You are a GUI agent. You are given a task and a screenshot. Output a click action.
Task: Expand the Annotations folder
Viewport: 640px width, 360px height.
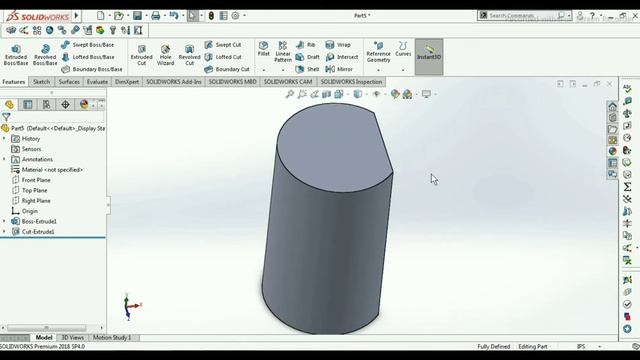pyautogui.click(x=4, y=160)
